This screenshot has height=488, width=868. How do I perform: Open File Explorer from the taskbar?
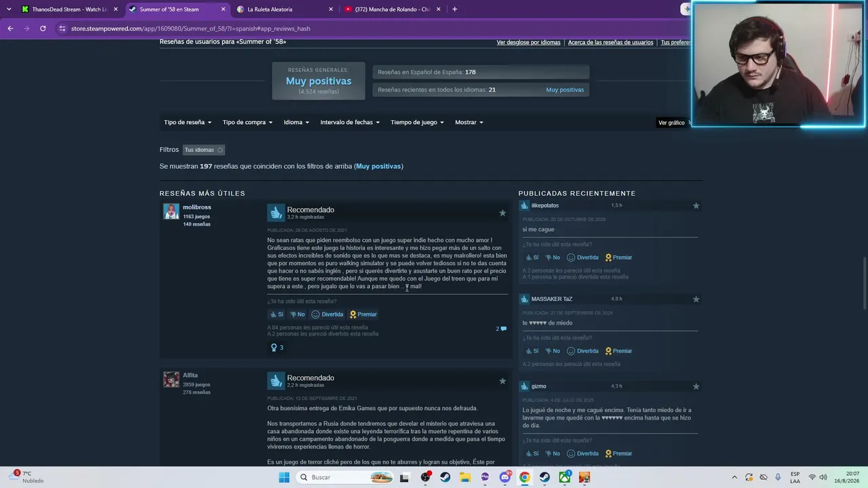(465, 477)
